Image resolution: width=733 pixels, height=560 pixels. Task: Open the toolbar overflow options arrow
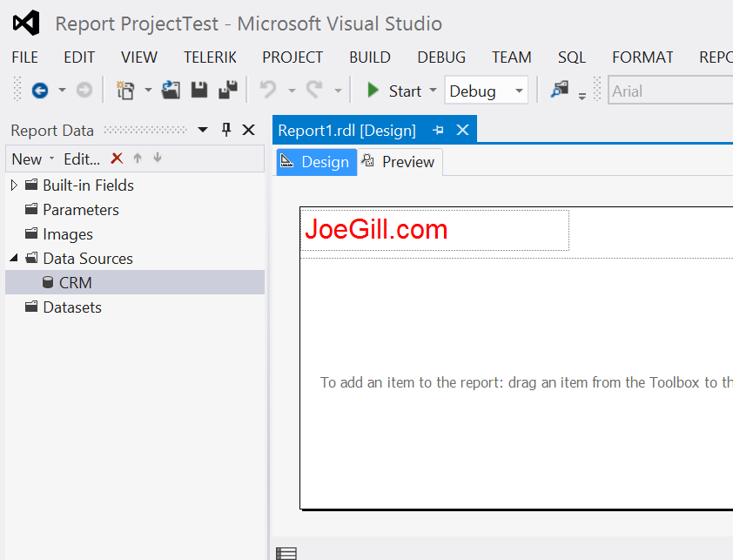click(x=582, y=96)
